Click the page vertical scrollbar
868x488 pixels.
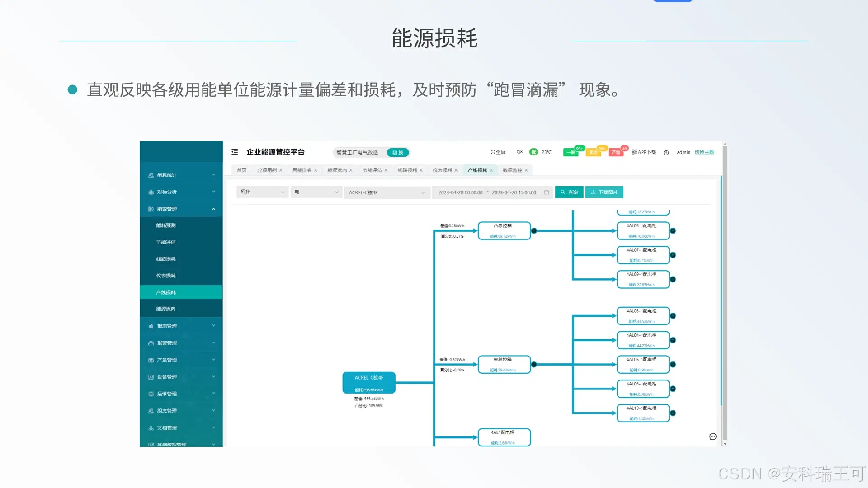[x=725, y=294]
